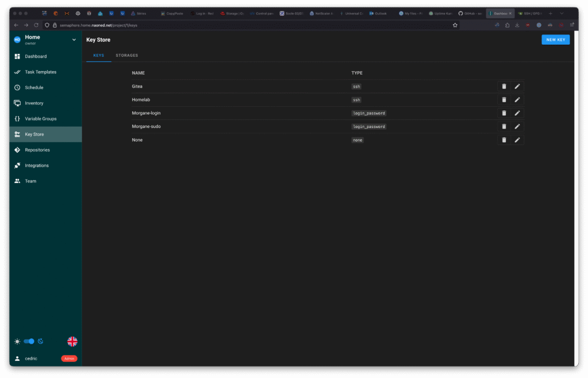
Task: Click the New Key button
Action: (x=555, y=40)
